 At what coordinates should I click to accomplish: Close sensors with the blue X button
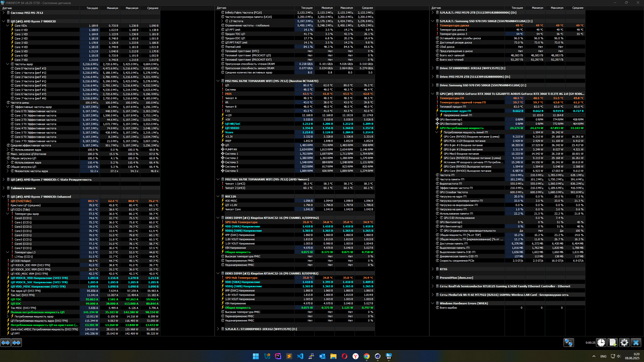click(636, 342)
